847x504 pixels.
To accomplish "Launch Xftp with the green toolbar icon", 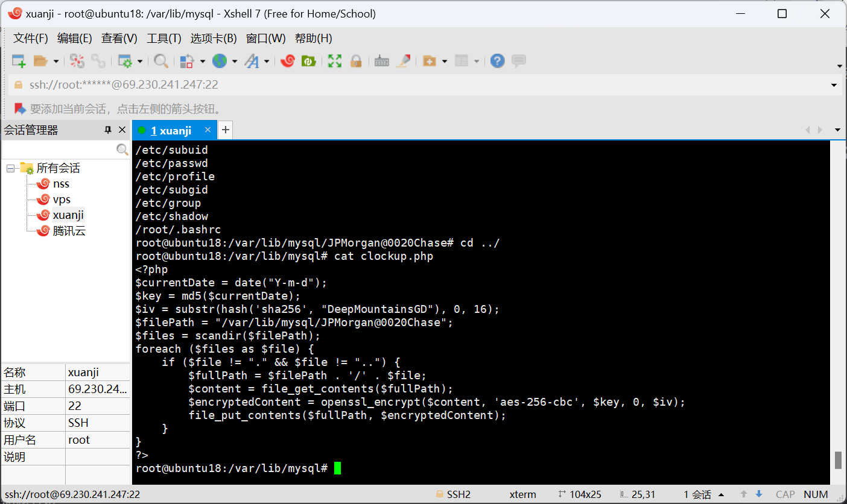I will coord(309,61).
